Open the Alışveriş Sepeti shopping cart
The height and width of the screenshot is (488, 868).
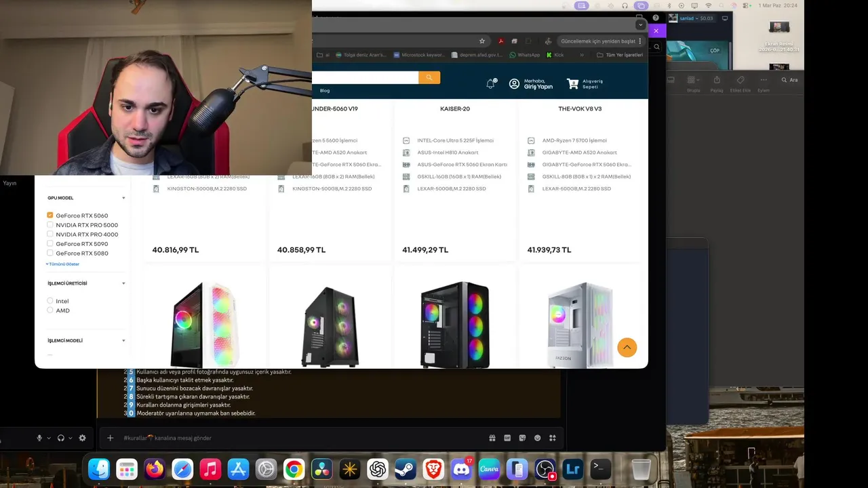[586, 84]
